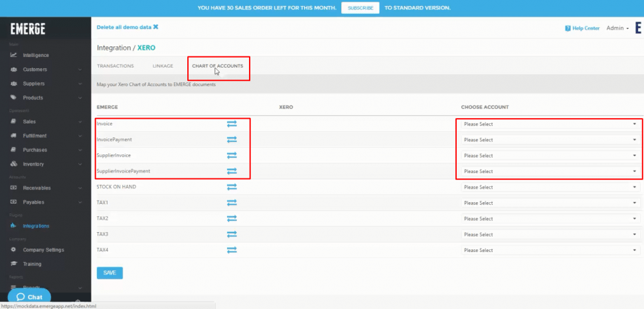
Task: Expand the Products sidebar chevron
Action: [x=80, y=97]
